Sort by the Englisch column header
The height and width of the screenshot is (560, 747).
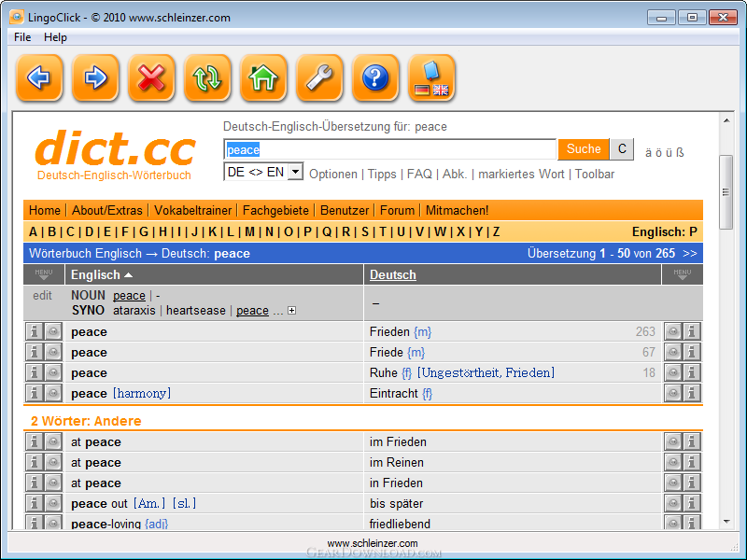tap(102, 274)
